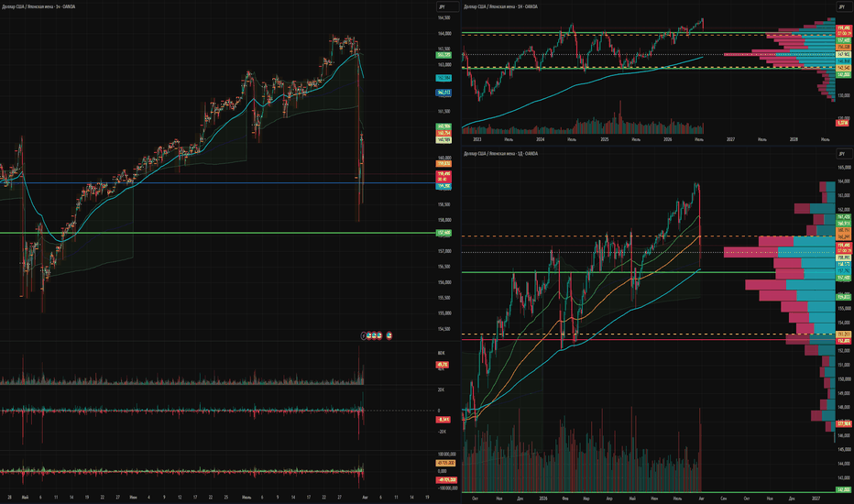Click the 'Авг' label on the hourly time axis
Screen dimensions: 854x504
pyautogui.click(x=365, y=497)
